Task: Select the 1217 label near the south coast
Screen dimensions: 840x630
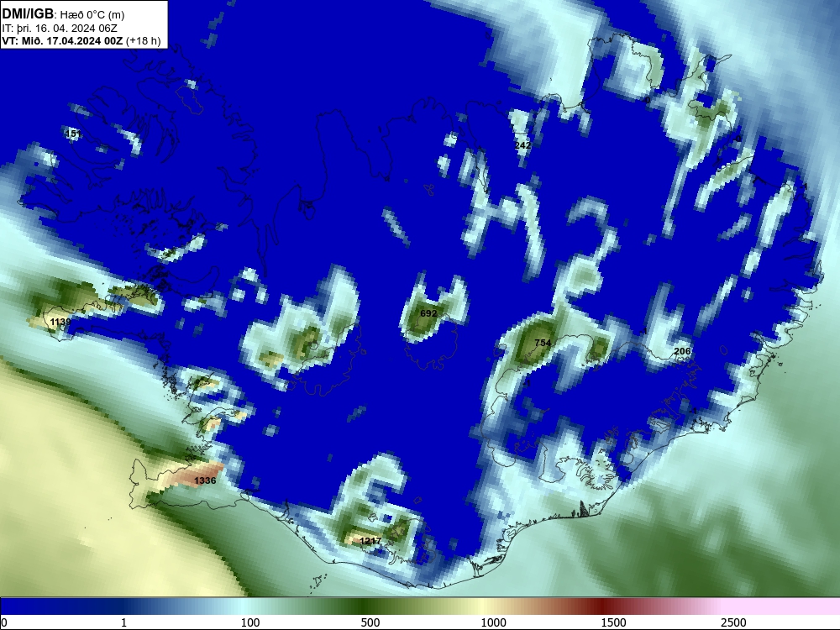Action: pyautogui.click(x=370, y=541)
